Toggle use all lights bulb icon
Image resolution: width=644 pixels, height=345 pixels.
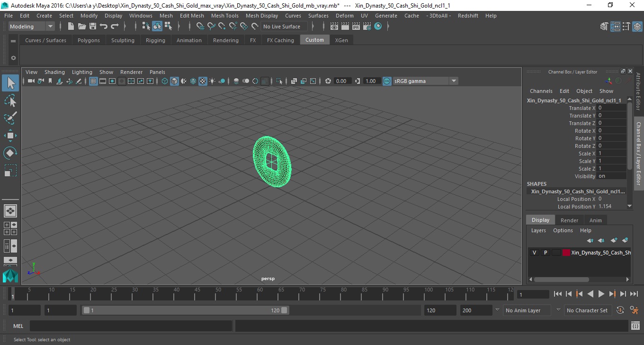(212, 81)
